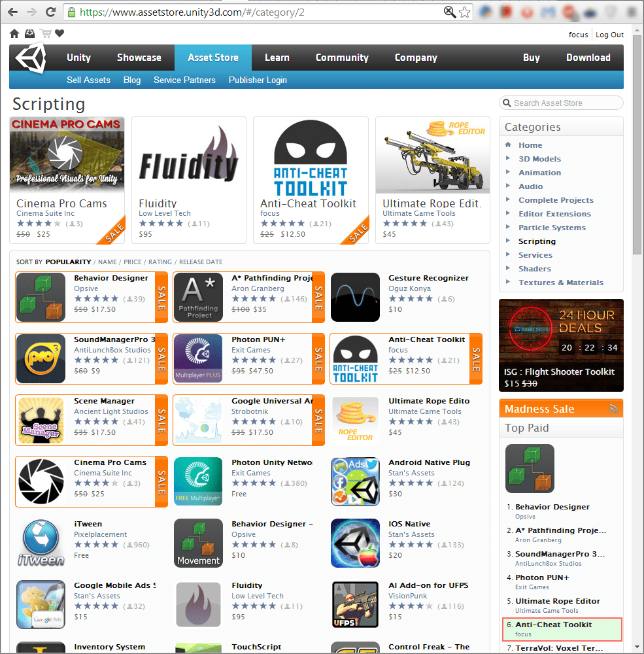Open the Showcase menu tab

(139, 58)
